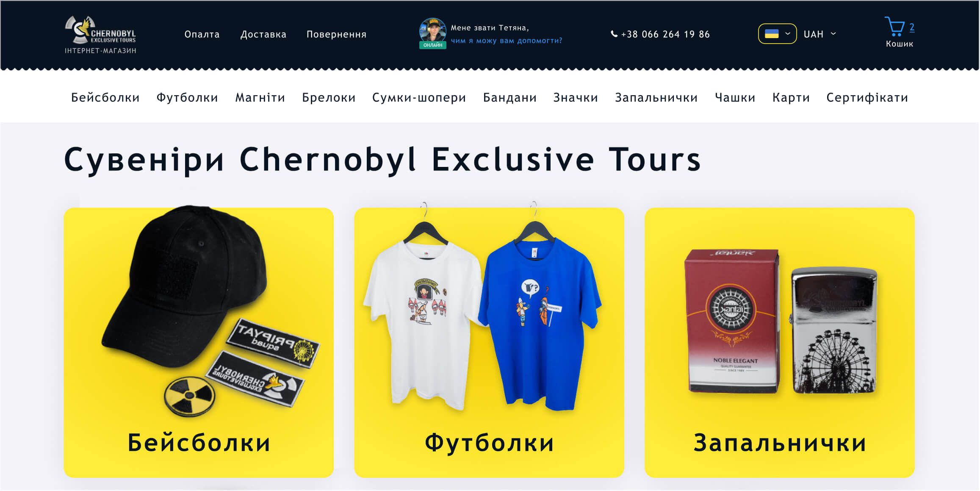This screenshot has height=491, width=980.
Task: Open the Бейсболки cap thumbnail card
Action: point(199,342)
